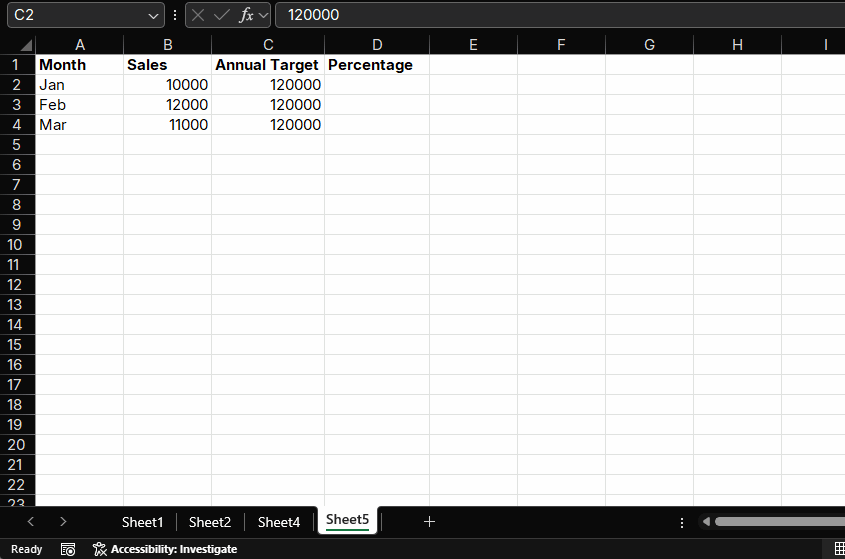Click empty Percentage cell in Feb row
Viewport: 845px width, 559px height.
point(377,105)
